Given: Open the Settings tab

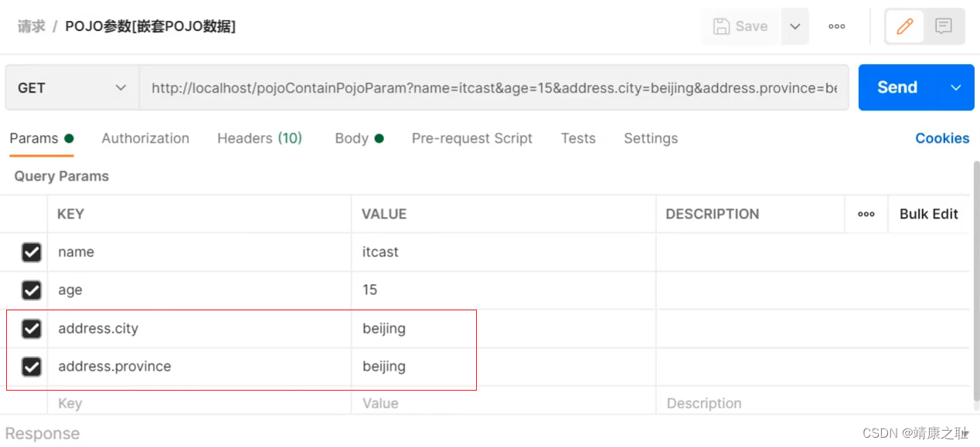Looking at the screenshot, I should pos(651,138).
